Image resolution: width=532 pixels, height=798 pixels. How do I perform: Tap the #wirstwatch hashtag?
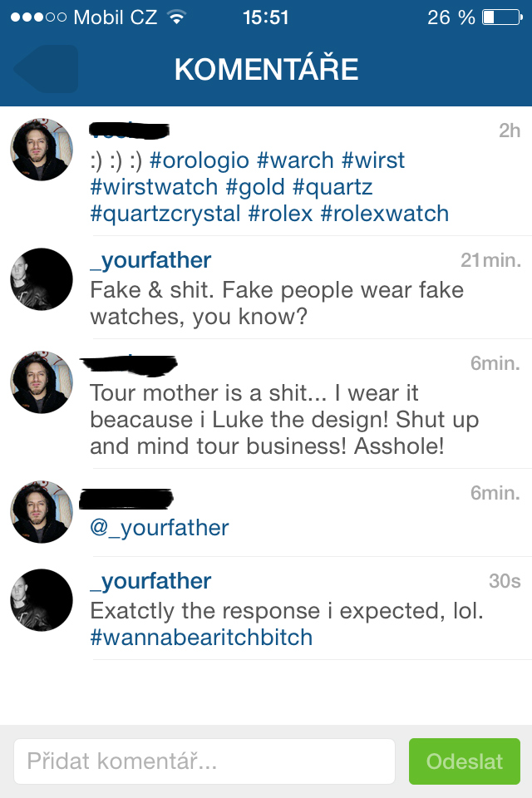coord(153,186)
